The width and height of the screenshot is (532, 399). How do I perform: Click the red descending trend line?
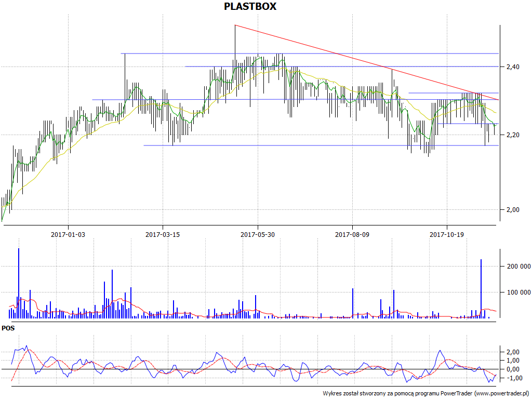(x=366, y=62)
